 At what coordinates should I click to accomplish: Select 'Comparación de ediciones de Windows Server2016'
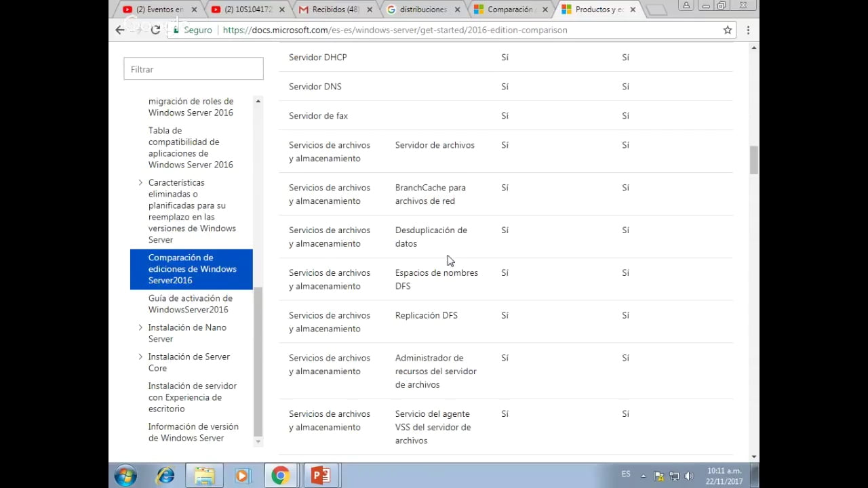[191, 269]
